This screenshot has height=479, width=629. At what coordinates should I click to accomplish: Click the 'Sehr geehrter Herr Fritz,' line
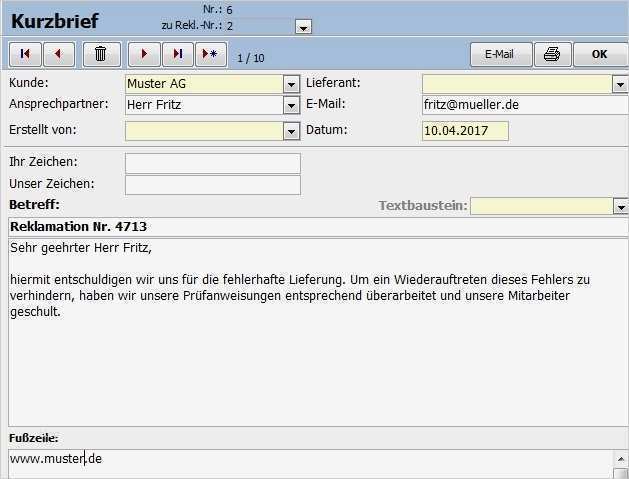click(x=81, y=248)
